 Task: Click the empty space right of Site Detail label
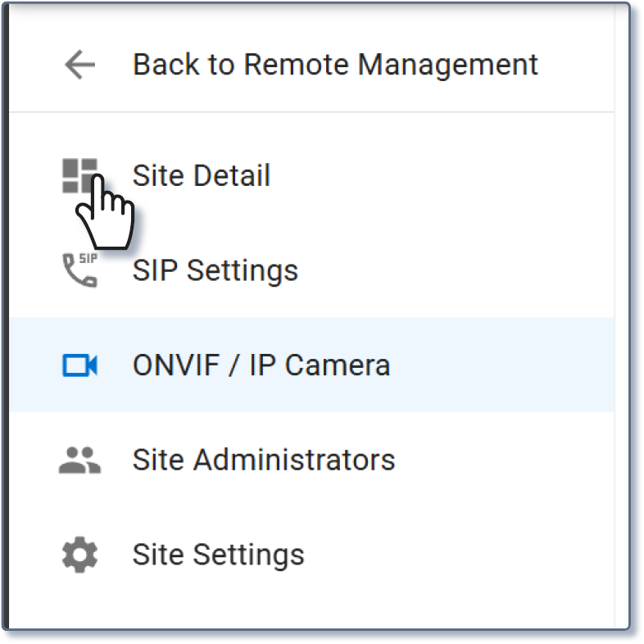(x=442, y=176)
